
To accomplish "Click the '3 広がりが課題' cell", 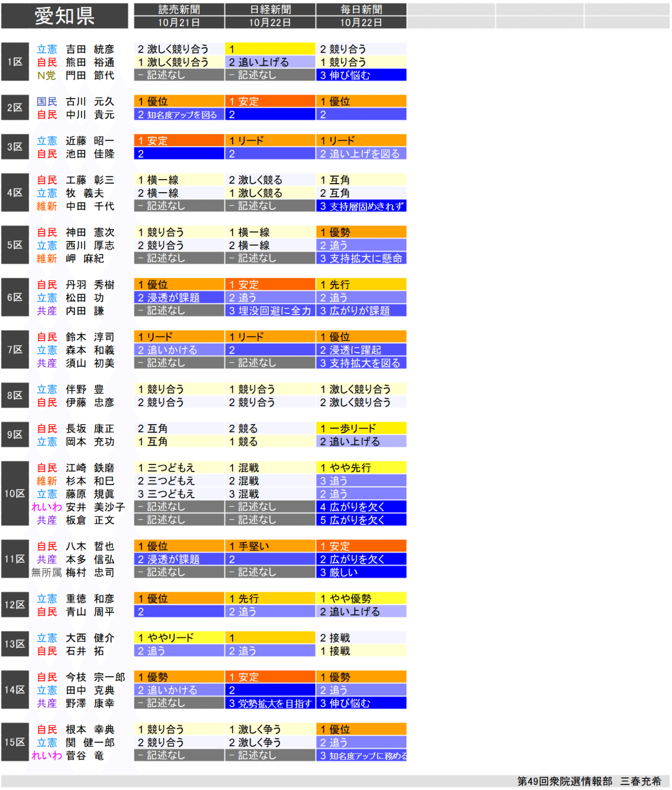I will (x=361, y=311).
